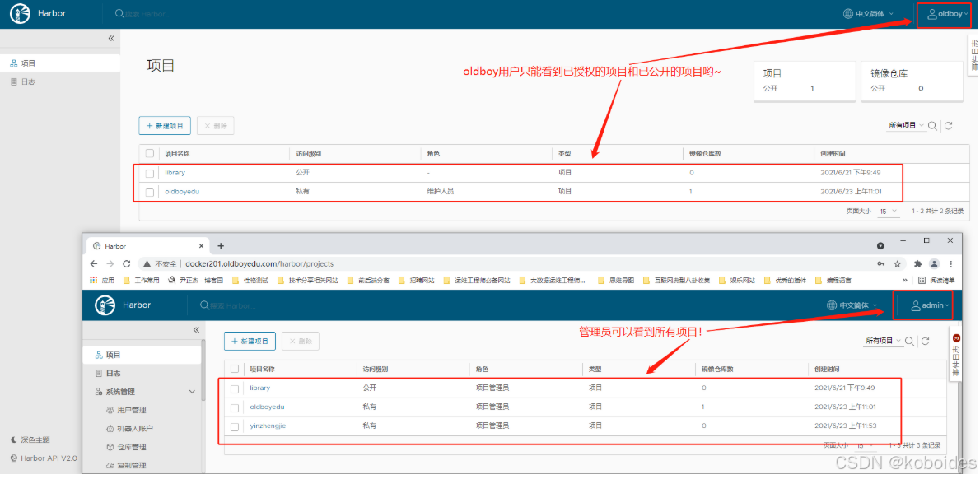
Task: Collapse the sidebar in admin window
Action: pyautogui.click(x=196, y=329)
